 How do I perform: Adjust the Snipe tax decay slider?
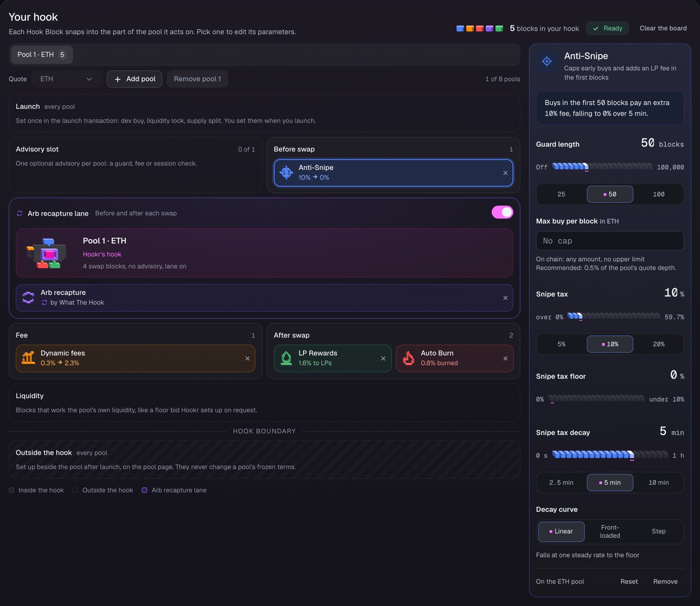tap(610, 455)
